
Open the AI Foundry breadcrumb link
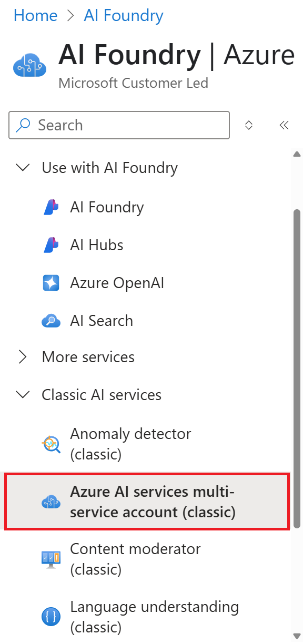pyautogui.click(x=124, y=15)
